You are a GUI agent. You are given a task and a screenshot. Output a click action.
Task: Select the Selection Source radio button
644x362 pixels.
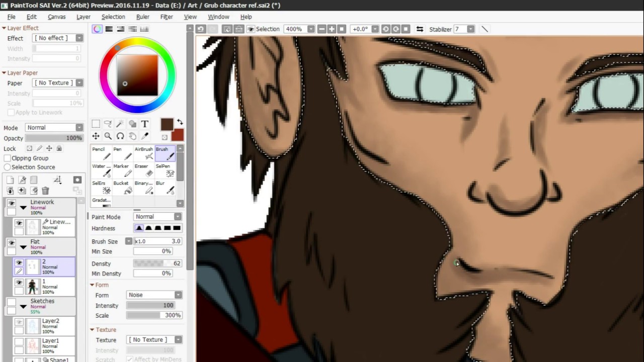coord(8,167)
